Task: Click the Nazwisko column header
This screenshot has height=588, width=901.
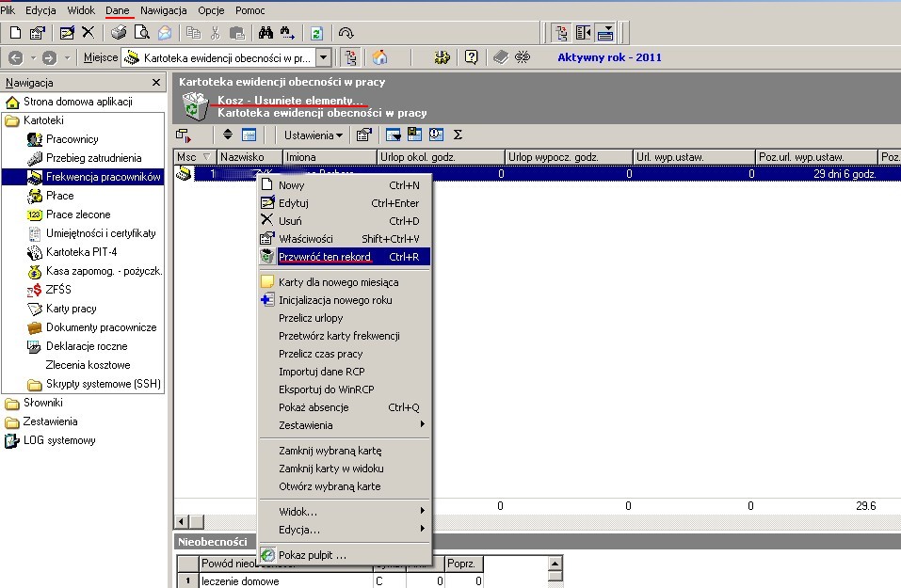Action: click(249, 157)
